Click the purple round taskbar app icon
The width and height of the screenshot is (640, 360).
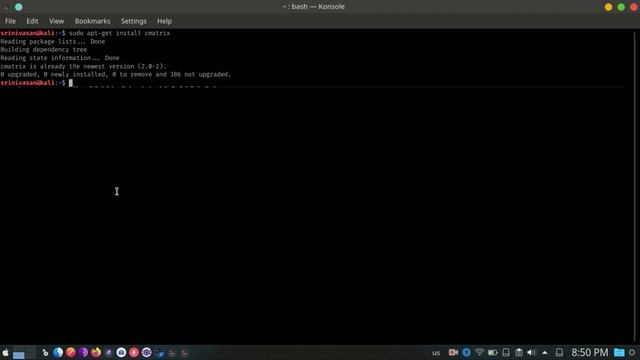(83, 353)
